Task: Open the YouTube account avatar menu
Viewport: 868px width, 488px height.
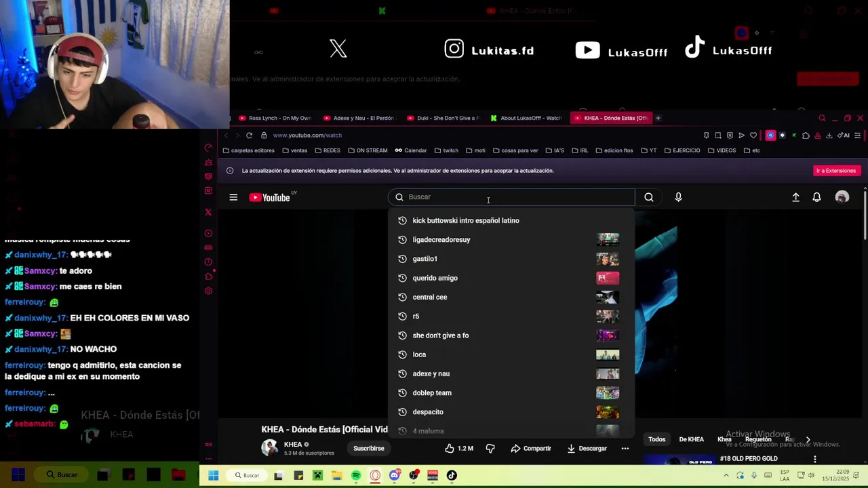Action: 842,197
